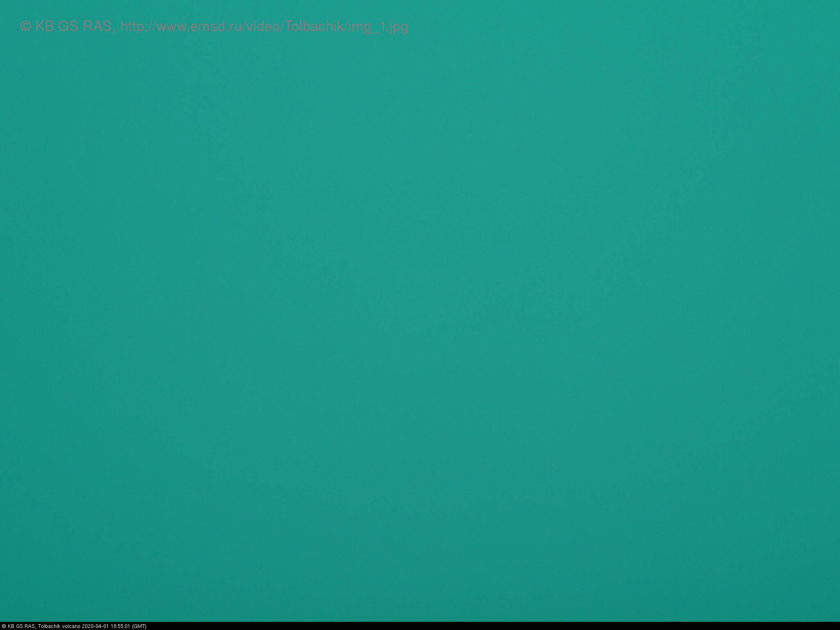Click the "2020-04-01 18:55:01 (GMT)" timestamp
The image size is (840, 630).
coord(114,626)
